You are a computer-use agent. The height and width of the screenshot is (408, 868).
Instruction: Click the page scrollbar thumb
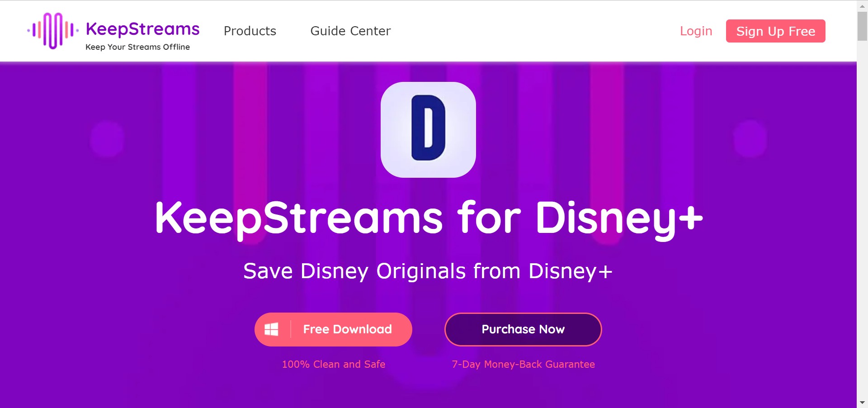[x=862, y=26]
